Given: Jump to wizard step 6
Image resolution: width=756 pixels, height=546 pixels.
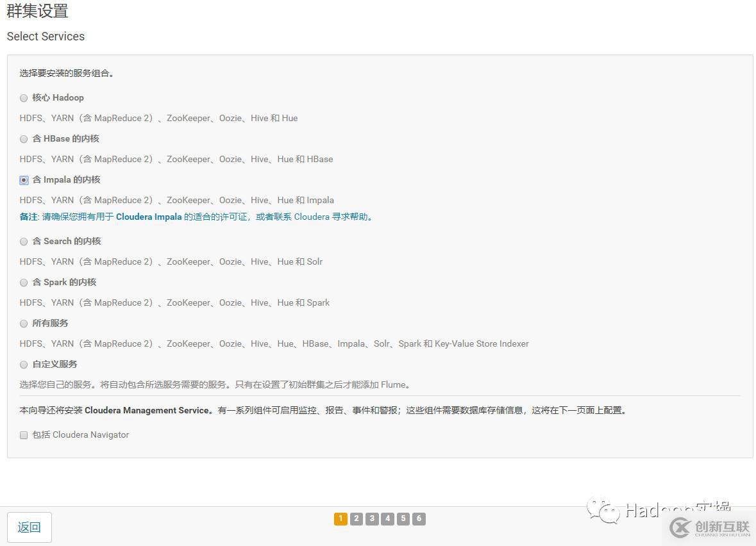Looking at the screenshot, I should click(x=419, y=518).
